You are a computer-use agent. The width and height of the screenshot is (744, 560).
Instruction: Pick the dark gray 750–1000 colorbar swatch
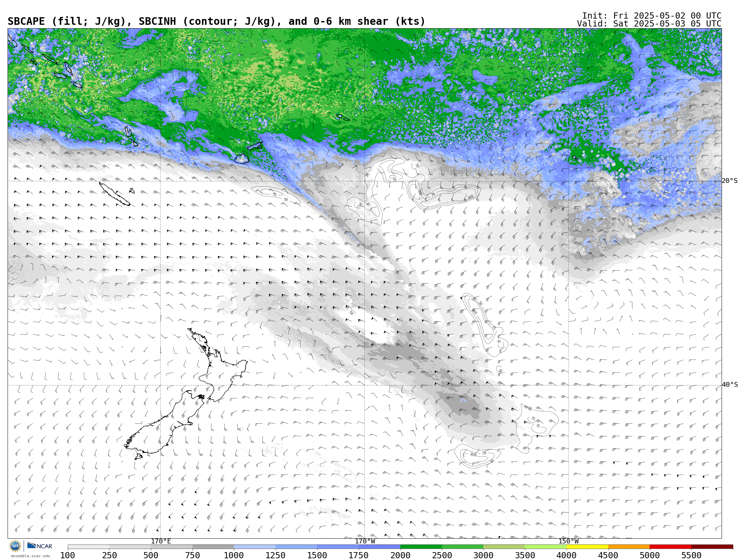click(213, 547)
